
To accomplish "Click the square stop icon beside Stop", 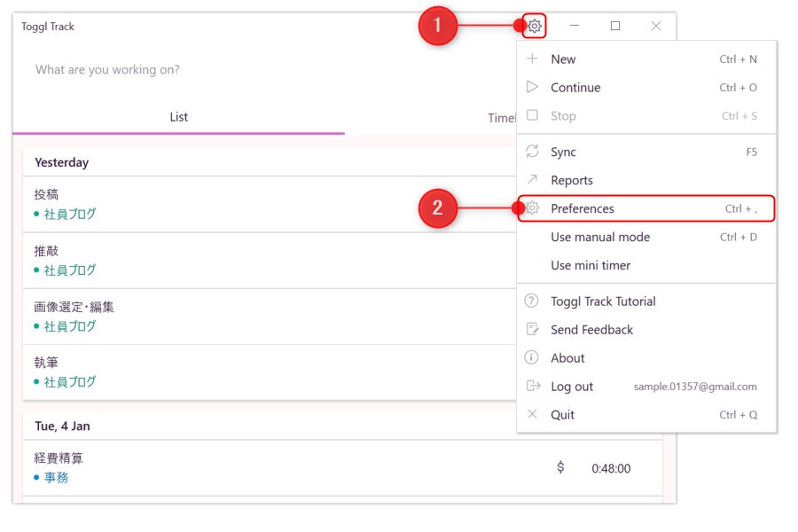I will coord(532,115).
